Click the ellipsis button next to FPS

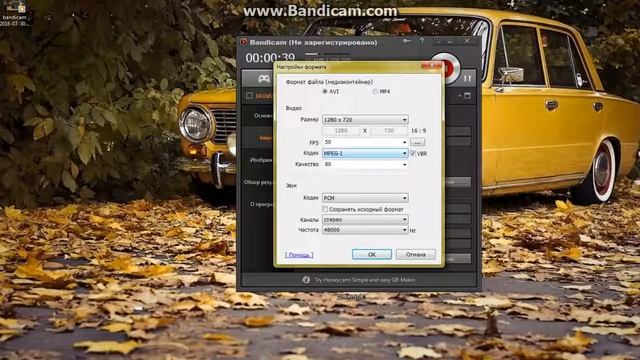(417, 142)
